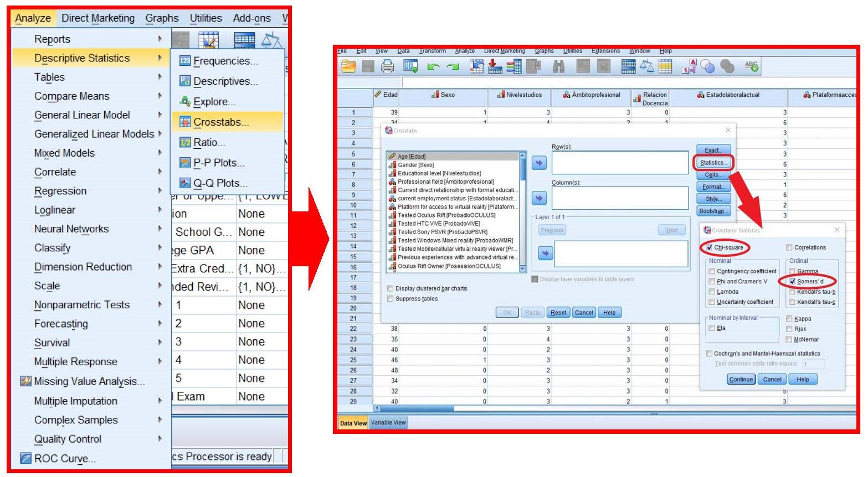The height and width of the screenshot is (477, 868).
Task: Click the Go to case icon
Action: 476,66
